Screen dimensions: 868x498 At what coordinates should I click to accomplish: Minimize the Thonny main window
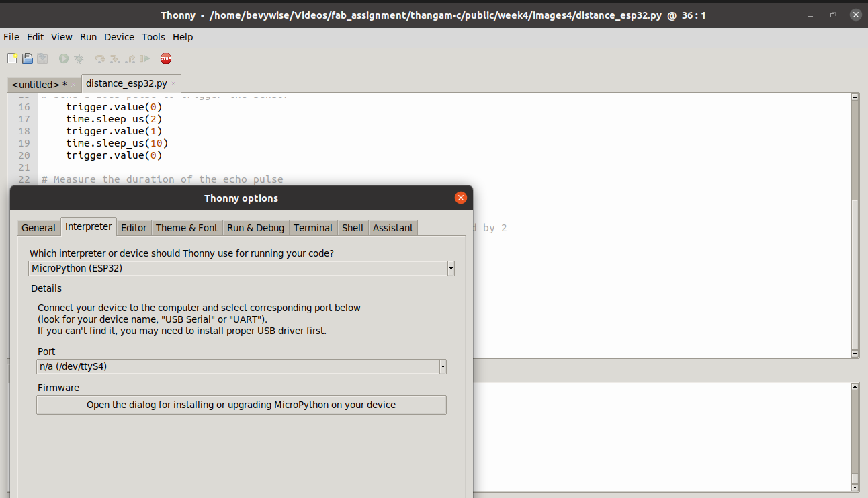click(x=810, y=15)
